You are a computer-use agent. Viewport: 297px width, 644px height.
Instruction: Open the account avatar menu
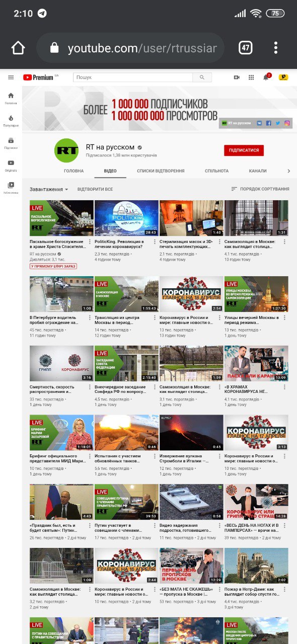tap(283, 77)
